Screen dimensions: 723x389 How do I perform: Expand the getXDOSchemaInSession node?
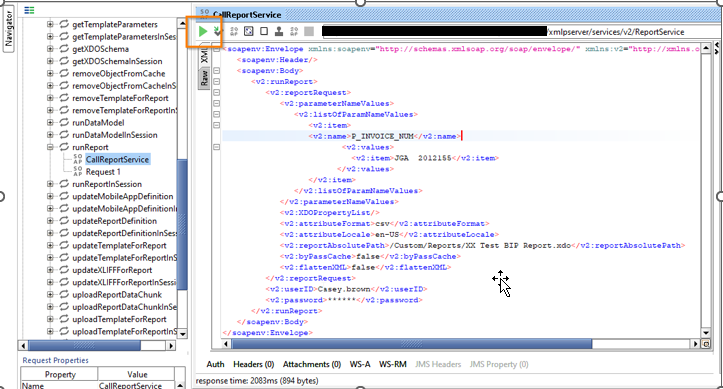pos(50,61)
